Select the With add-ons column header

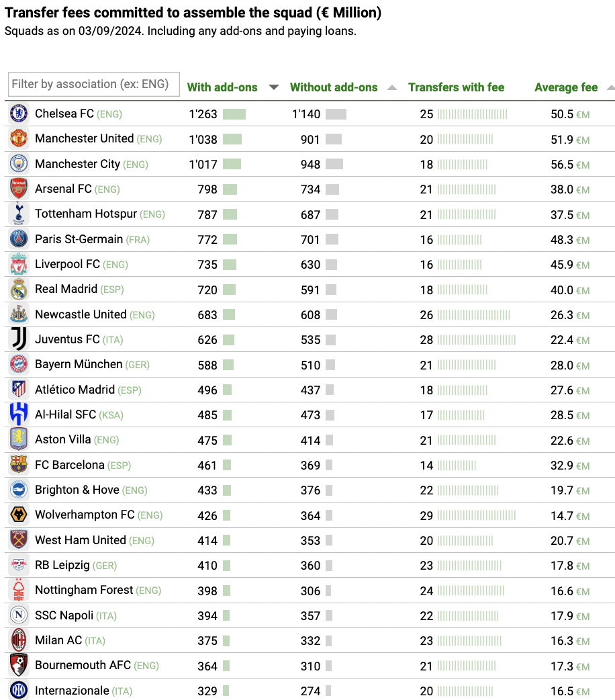coord(222,87)
